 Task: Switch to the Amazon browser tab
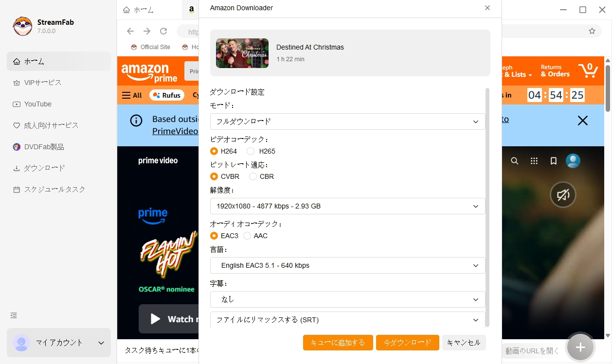click(x=191, y=9)
